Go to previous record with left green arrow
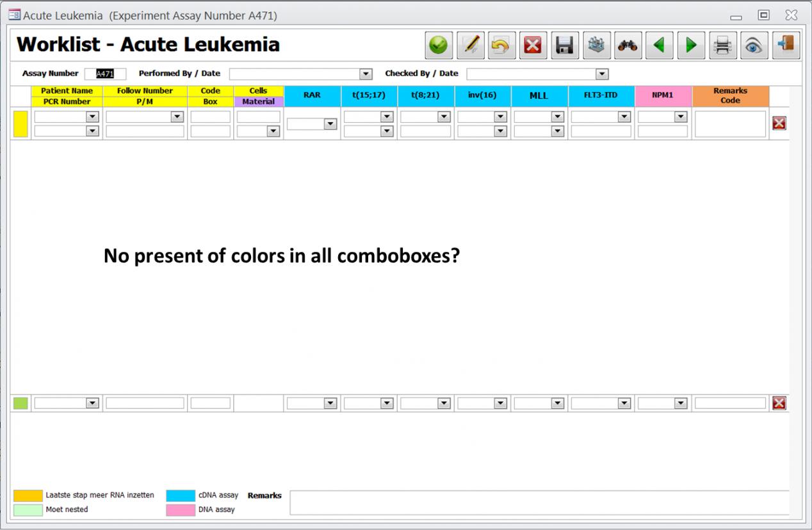The image size is (812, 530). (660, 45)
